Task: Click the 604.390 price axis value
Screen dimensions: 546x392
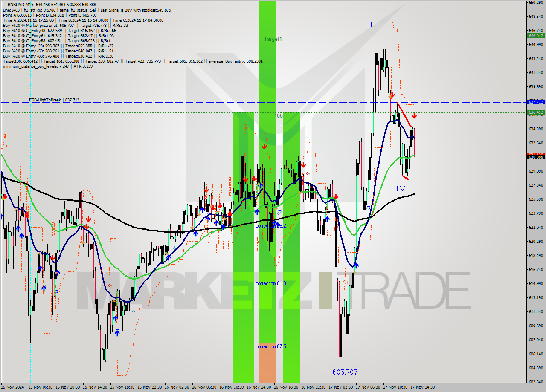Action: [x=535, y=368]
